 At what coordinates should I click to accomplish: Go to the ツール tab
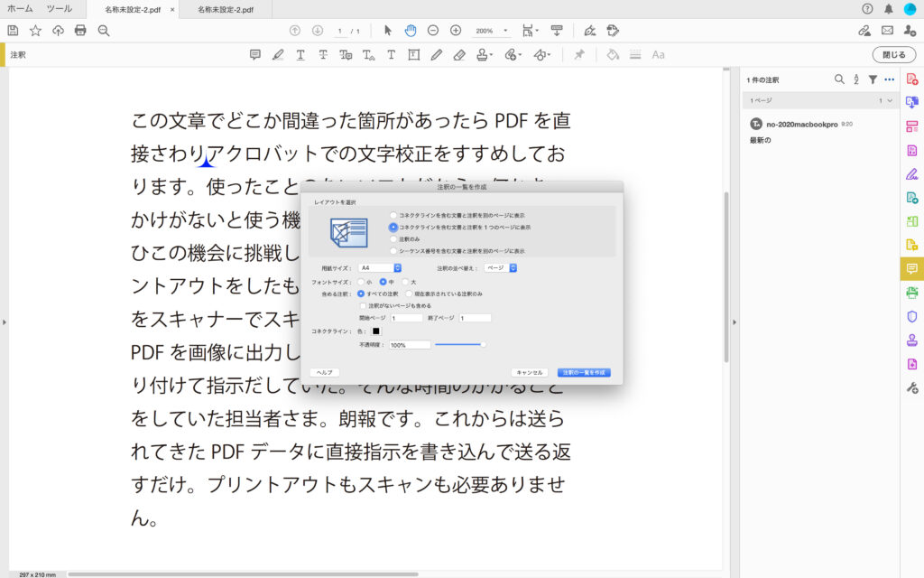(x=60, y=9)
